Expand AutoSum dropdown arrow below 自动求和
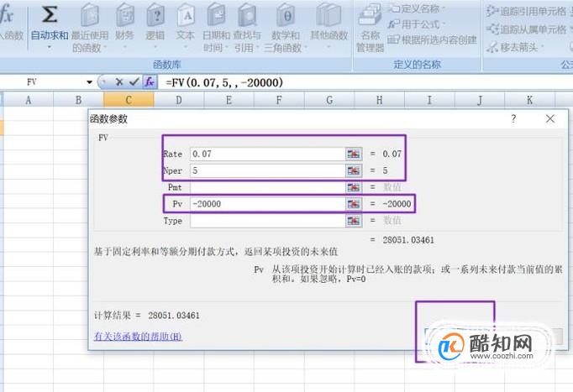The image size is (573, 392). (50, 47)
